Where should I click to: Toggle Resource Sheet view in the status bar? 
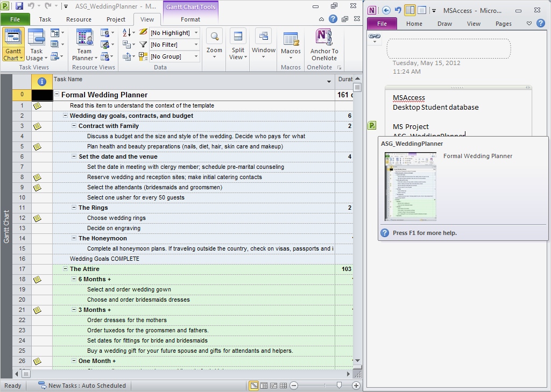(284, 386)
